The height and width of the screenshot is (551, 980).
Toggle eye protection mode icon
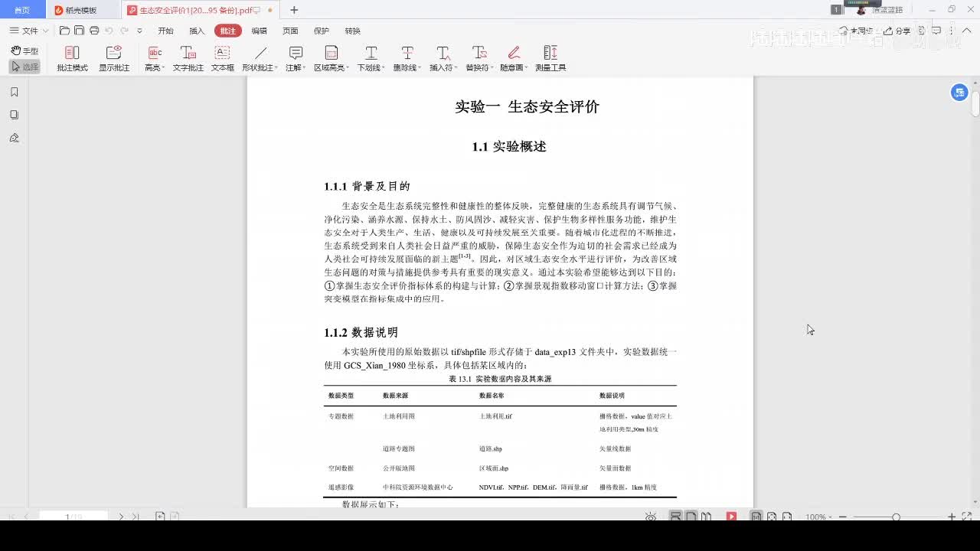coord(651,517)
